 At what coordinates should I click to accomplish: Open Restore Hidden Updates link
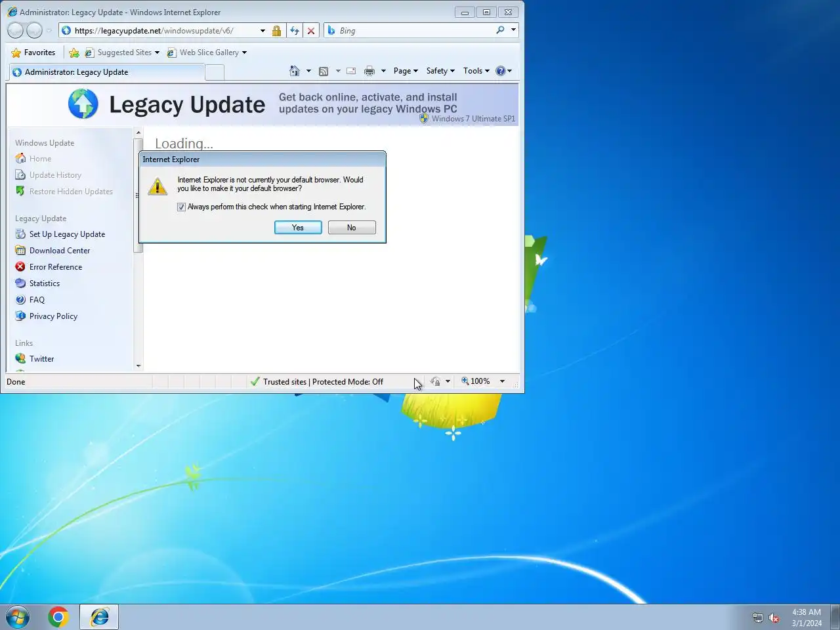pos(71,192)
